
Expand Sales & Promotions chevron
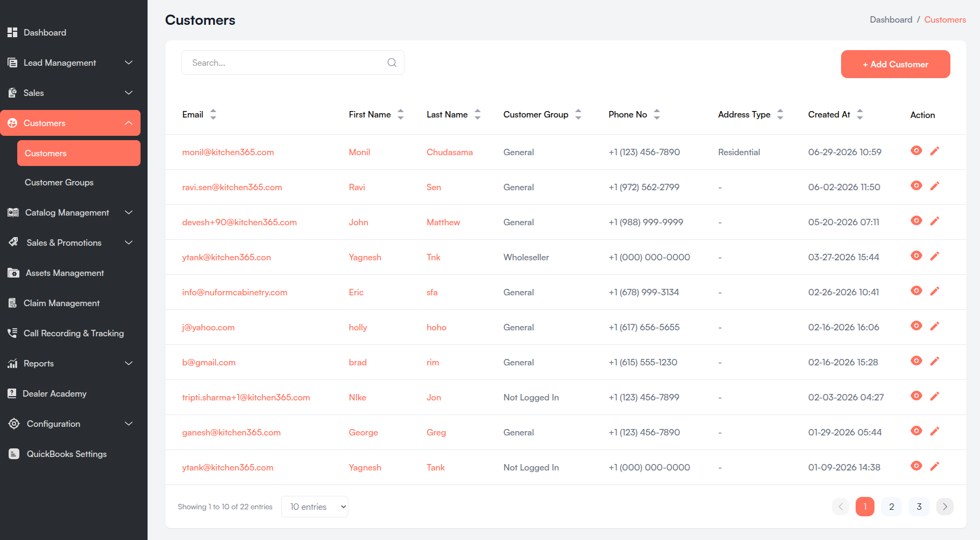(x=129, y=243)
